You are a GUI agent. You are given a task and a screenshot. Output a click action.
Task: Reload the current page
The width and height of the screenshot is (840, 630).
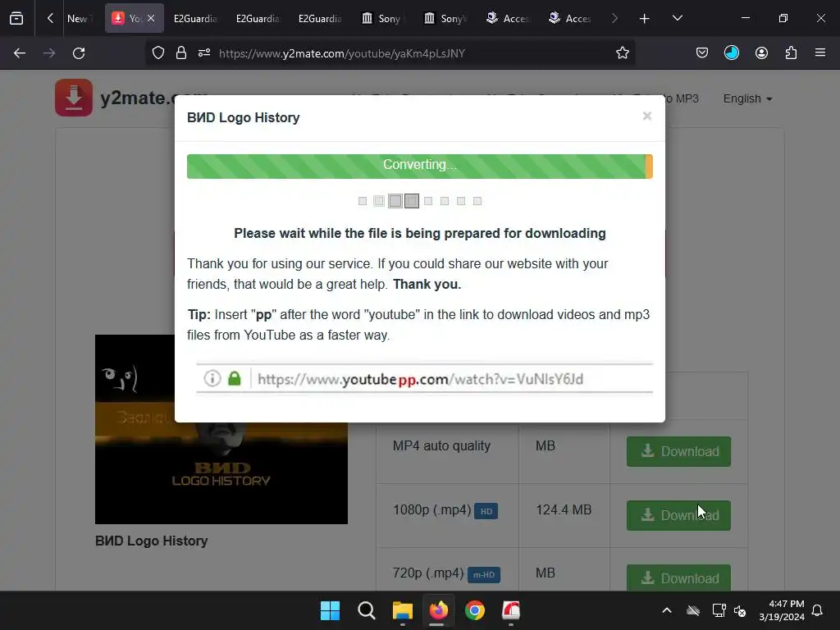point(79,53)
